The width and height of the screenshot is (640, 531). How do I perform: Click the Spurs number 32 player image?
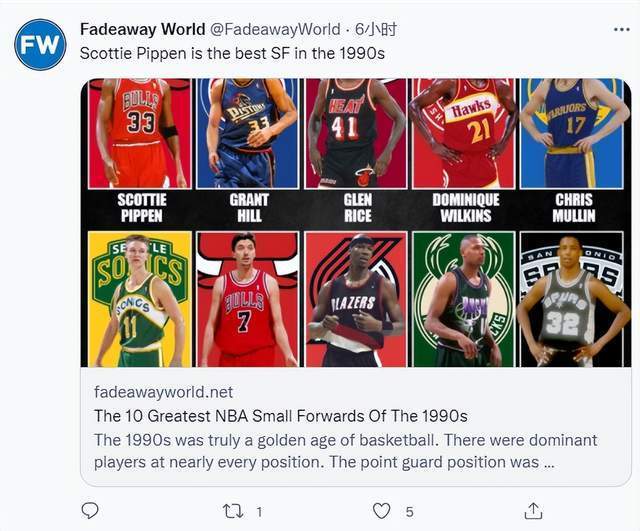point(571,299)
